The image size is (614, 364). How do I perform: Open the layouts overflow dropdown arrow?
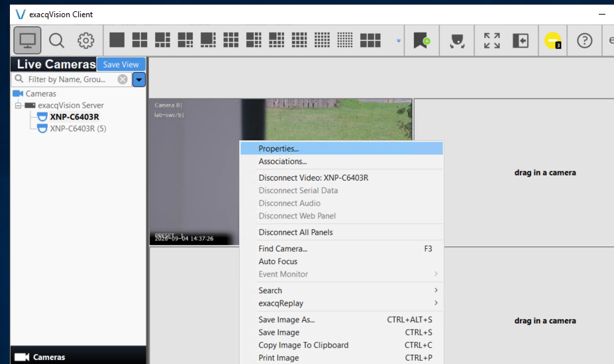399,41
